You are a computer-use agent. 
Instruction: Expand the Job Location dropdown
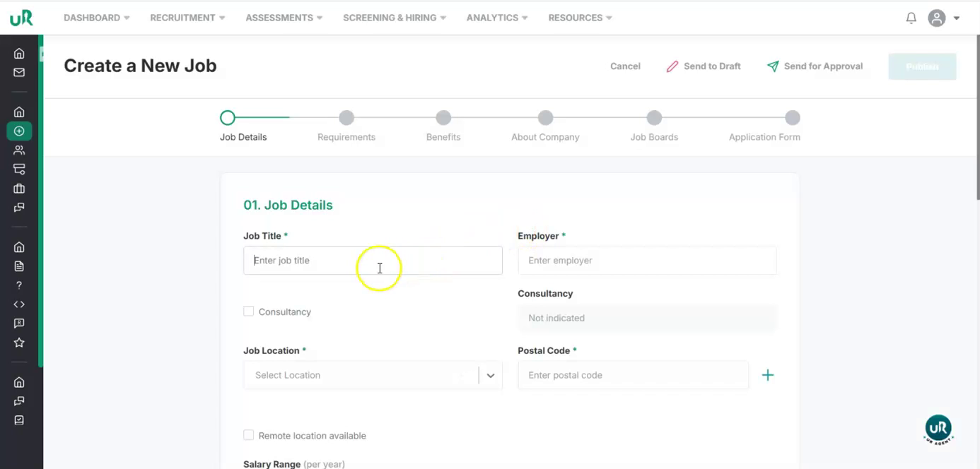point(490,375)
